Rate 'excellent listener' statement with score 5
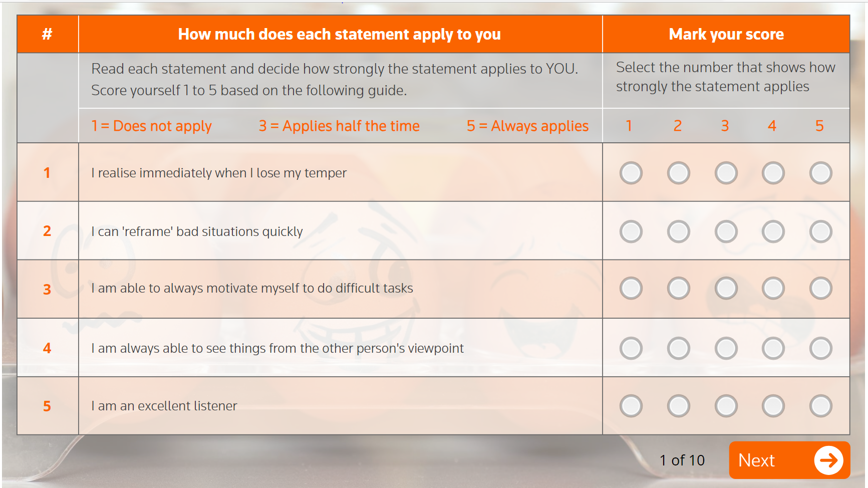 pyautogui.click(x=820, y=406)
